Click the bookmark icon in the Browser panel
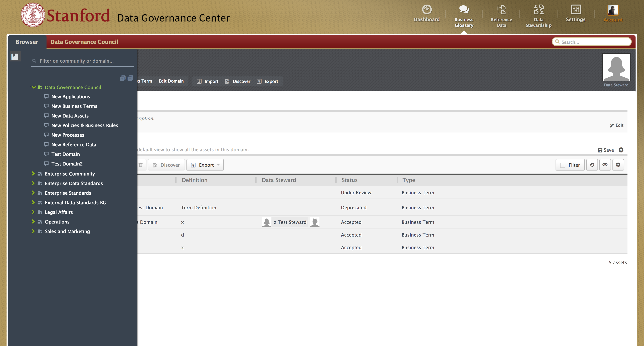The width and height of the screenshot is (644, 346). tap(15, 56)
